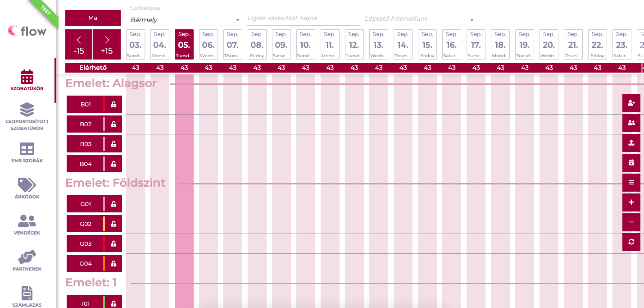Screen dimensions: 644x308
Task: Expand the Léptető intervallum dropdown
Action: coord(420,19)
